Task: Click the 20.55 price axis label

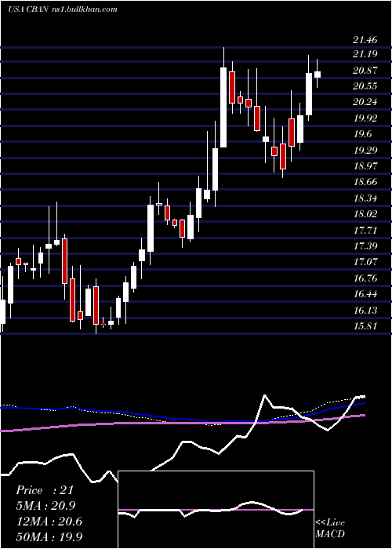Action: click(365, 86)
